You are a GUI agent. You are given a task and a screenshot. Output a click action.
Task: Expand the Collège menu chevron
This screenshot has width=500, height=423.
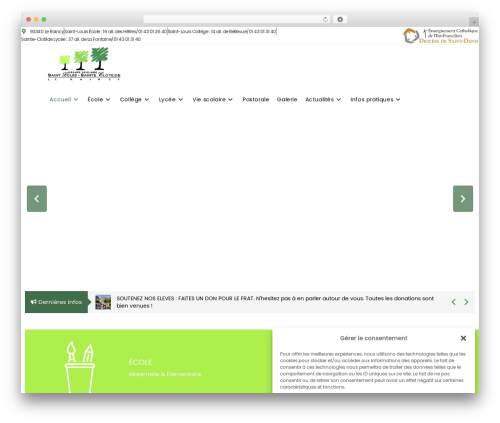(147, 99)
